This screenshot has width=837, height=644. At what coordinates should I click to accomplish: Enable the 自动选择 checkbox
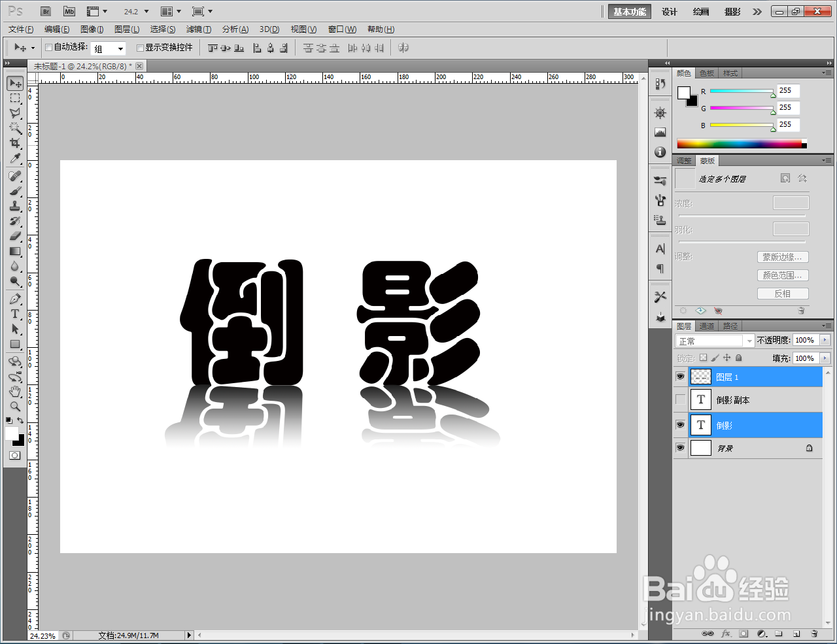click(x=48, y=47)
